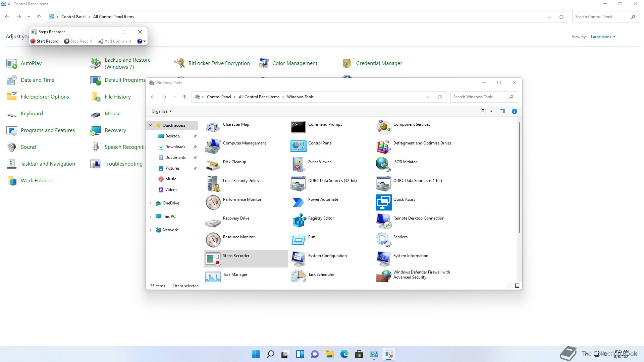Select Pictures in navigation pane
644x362 pixels.
[172, 168]
